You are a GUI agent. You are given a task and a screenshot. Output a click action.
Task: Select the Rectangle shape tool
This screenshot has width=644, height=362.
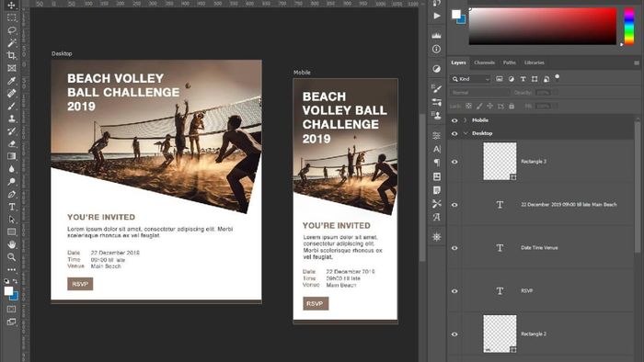coord(11,232)
